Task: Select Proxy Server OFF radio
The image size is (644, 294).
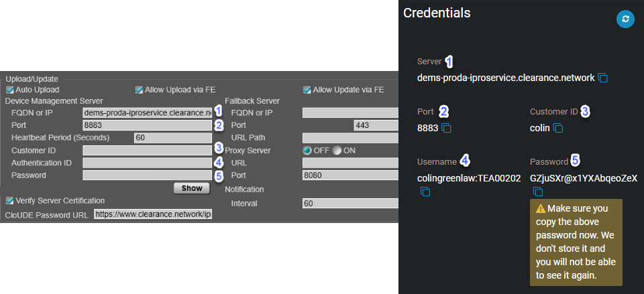Action: (307, 151)
